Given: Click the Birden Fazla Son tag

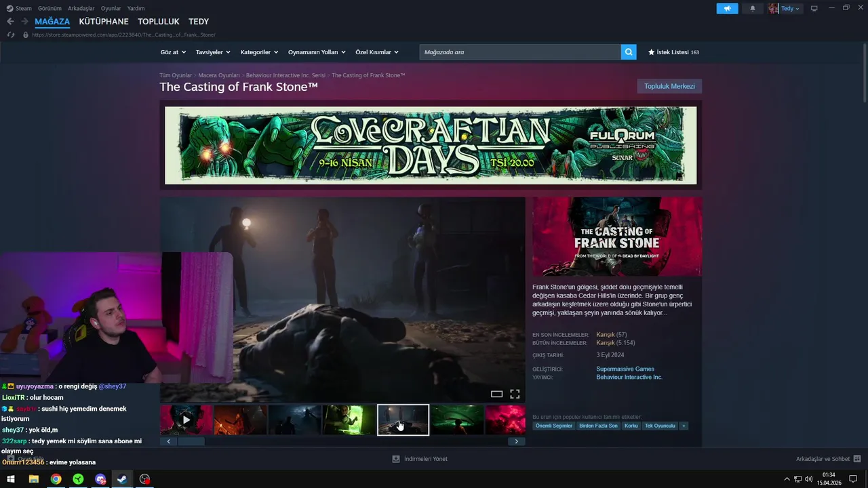Looking at the screenshot, I should [598, 426].
